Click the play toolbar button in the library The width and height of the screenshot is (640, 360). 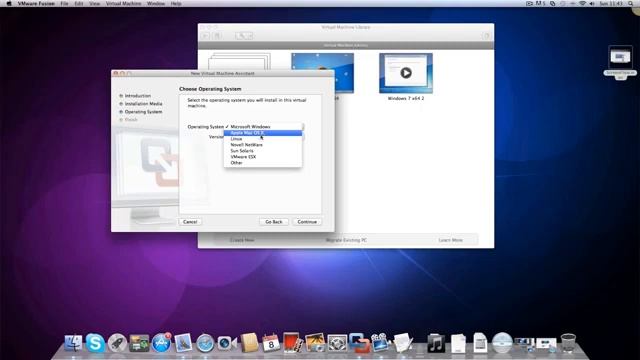tap(205, 36)
